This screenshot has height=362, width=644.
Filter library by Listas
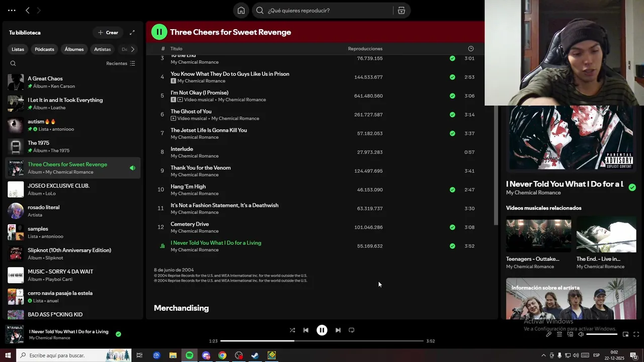[x=18, y=49]
